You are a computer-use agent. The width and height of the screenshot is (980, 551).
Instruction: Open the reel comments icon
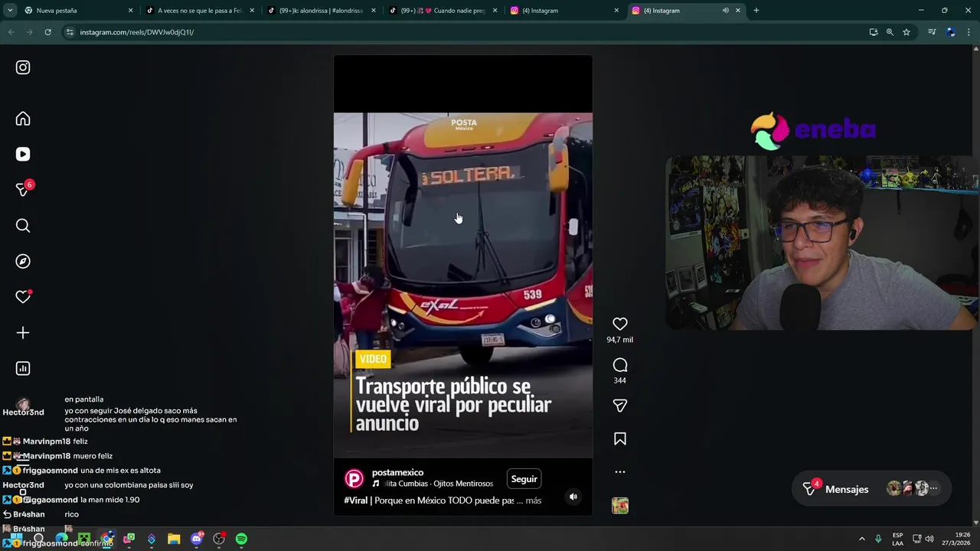tap(620, 365)
